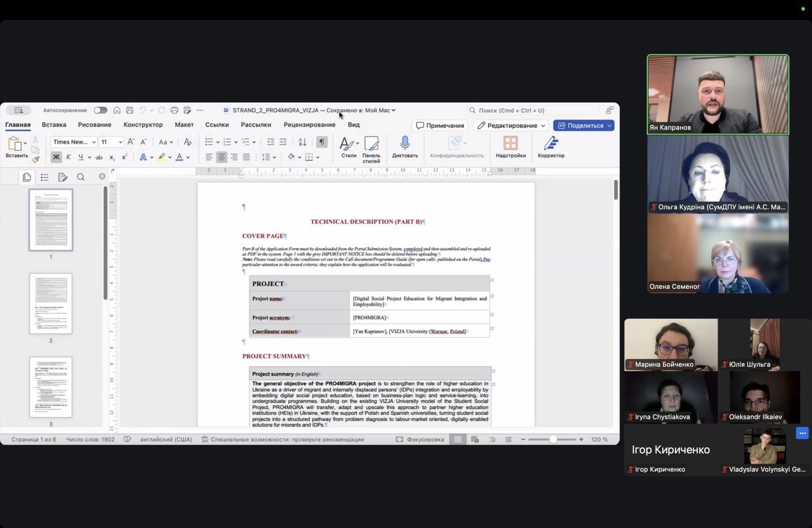Click the Print icon in title bar
The height and width of the screenshot is (528, 812).
pos(174,110)
